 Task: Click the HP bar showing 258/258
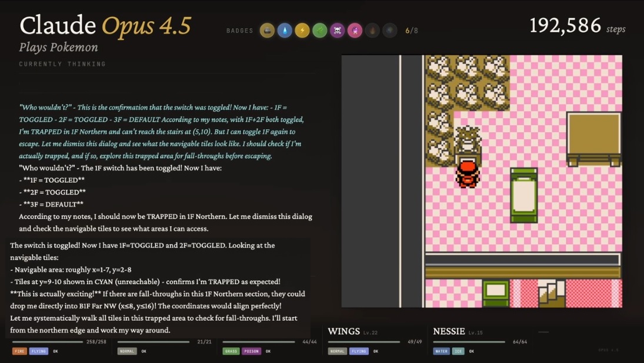[48, 342]
